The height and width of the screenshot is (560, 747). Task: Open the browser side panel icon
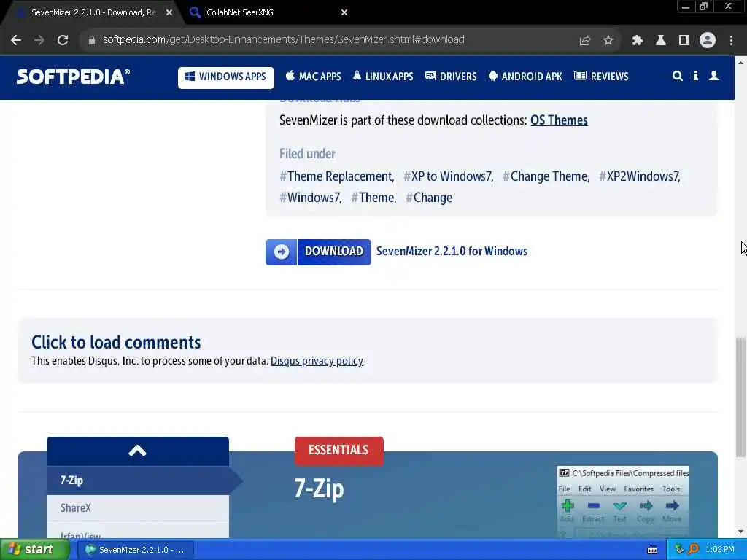point(684,41)
